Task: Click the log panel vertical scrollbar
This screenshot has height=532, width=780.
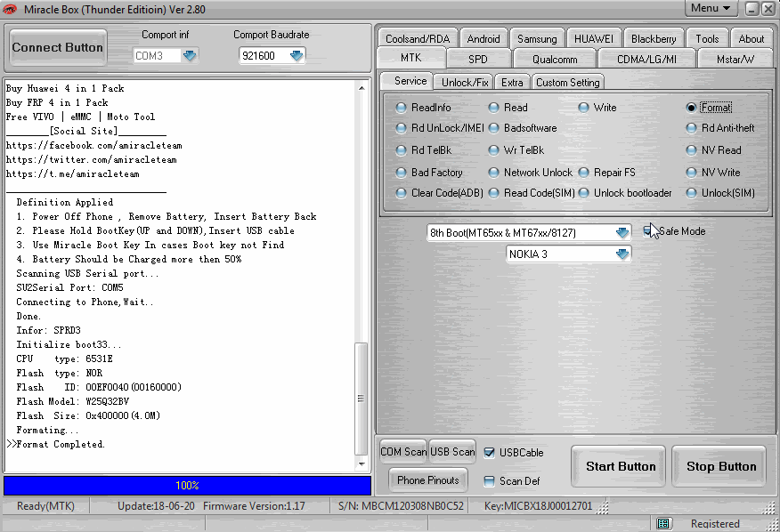Action: coord(361,267)
